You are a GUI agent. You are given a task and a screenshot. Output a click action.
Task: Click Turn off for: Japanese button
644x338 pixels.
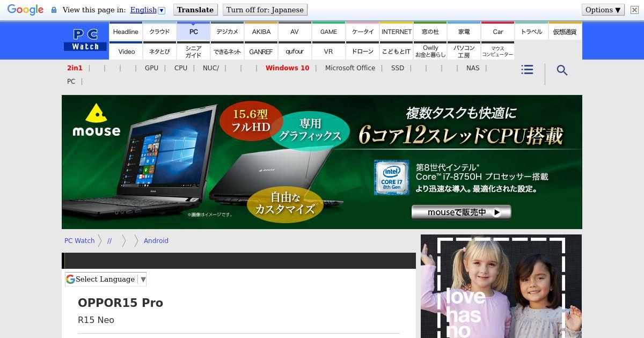[265, 10]
